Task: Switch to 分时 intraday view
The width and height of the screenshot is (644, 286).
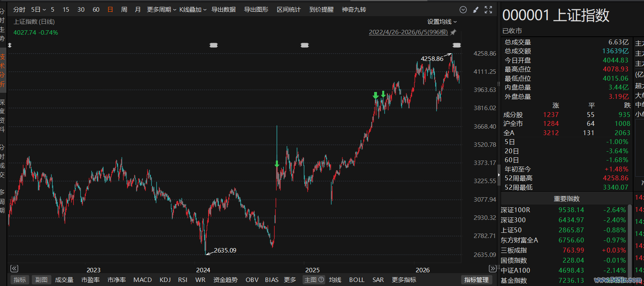Action: coord(19,10)
